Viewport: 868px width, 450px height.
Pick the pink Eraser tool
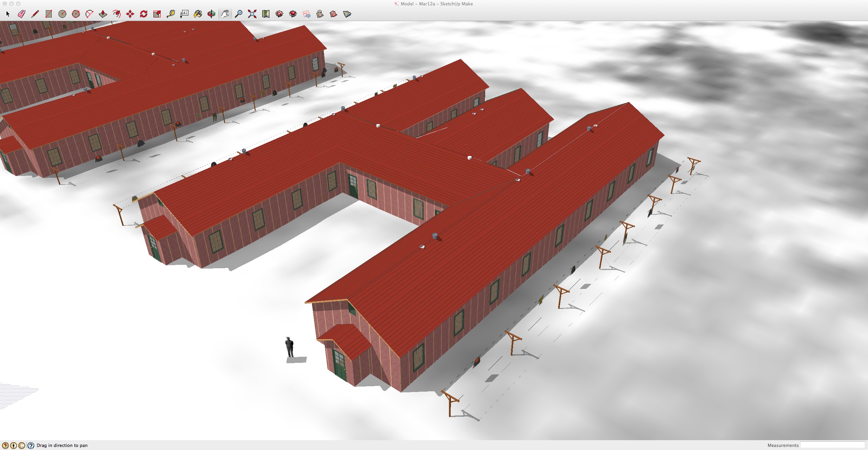21,14
